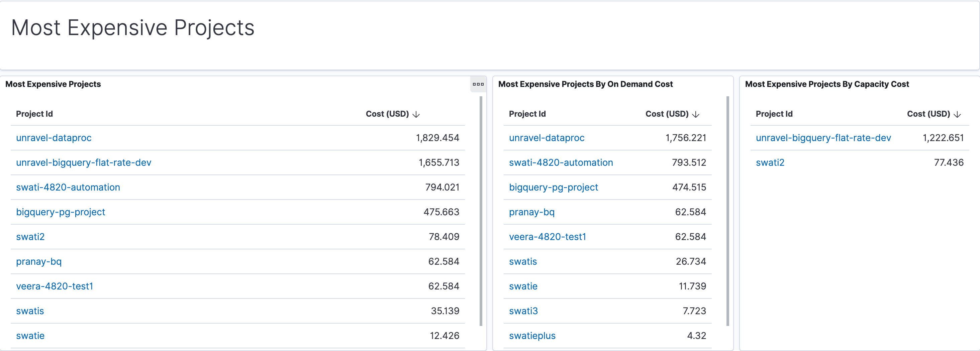Viewport: 980px width, 351px height.
Task: Click Project Id header in On Demand table
Action: click(x=527, y=114)
